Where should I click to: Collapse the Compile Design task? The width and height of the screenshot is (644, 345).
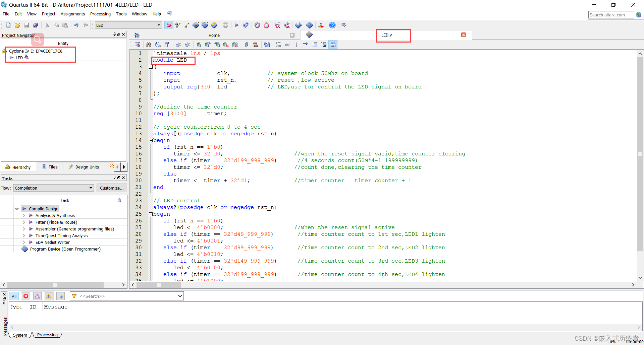17,209
